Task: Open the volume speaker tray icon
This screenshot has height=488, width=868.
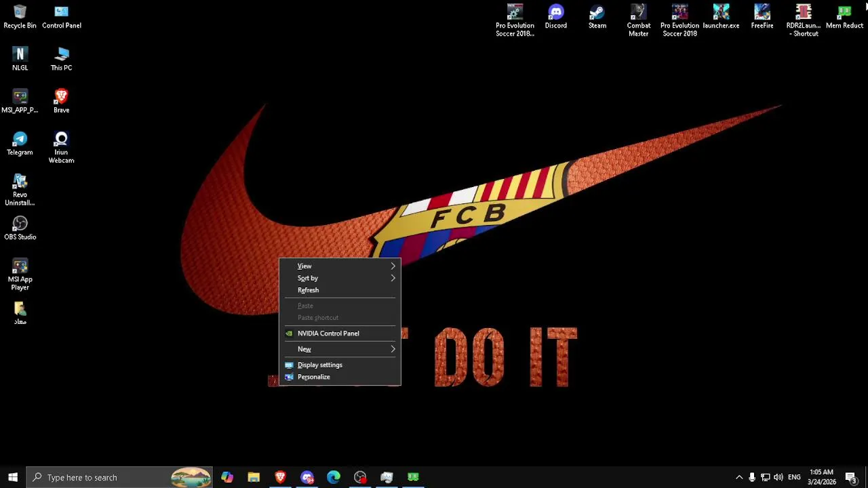Action: pyautogui.click(x=778, y=477)
